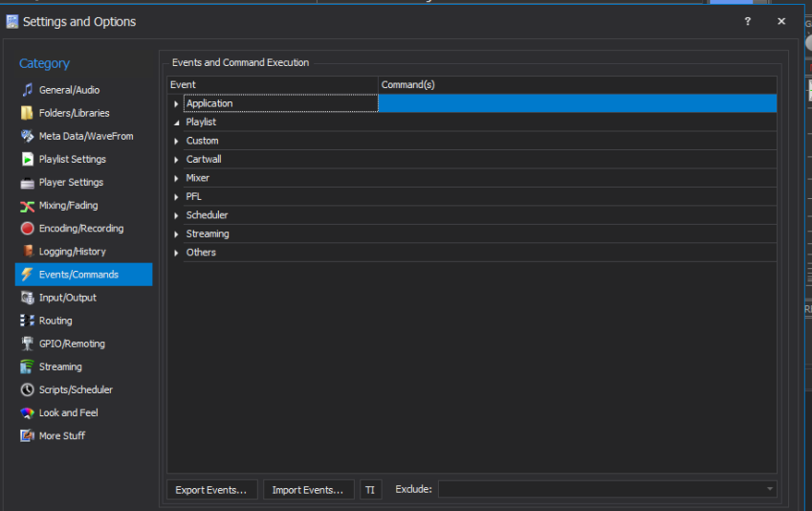Click the TI button
This screenshot has height=511, width=812.
370,490
